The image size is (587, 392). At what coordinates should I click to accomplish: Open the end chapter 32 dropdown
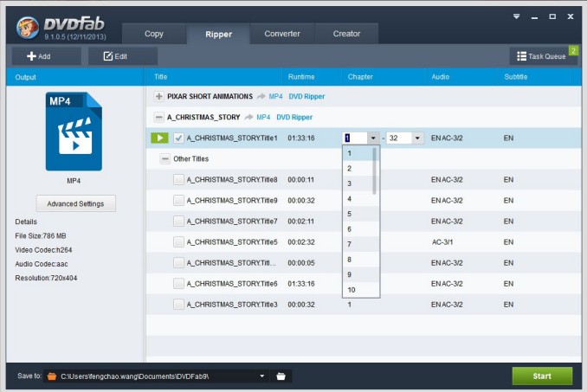coord(417,138)
